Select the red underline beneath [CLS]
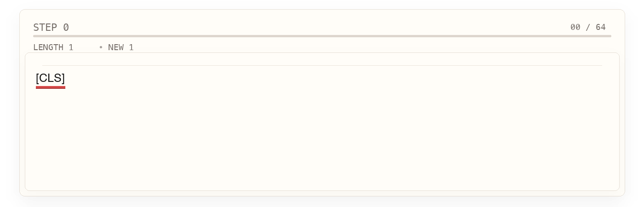Viewport: 644px width, 207px height. [51, 87]
